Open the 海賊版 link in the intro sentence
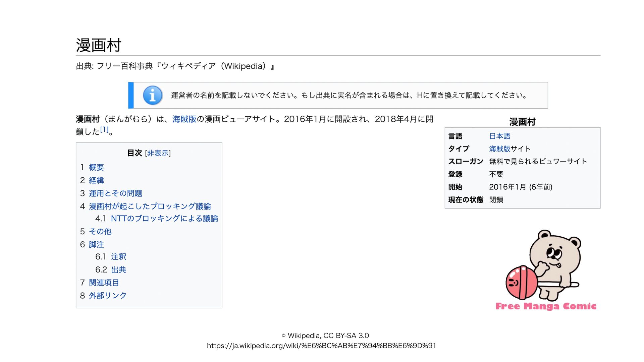The width and height of the screenshot is (644, 362). coord(184,119)
